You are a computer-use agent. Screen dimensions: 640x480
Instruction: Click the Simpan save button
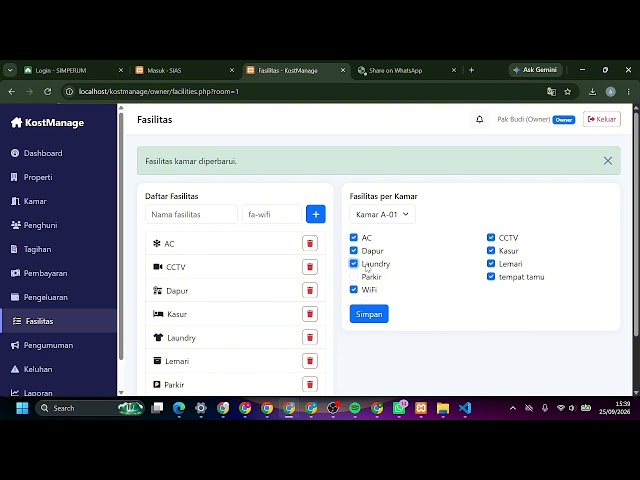tap(369, 313)
